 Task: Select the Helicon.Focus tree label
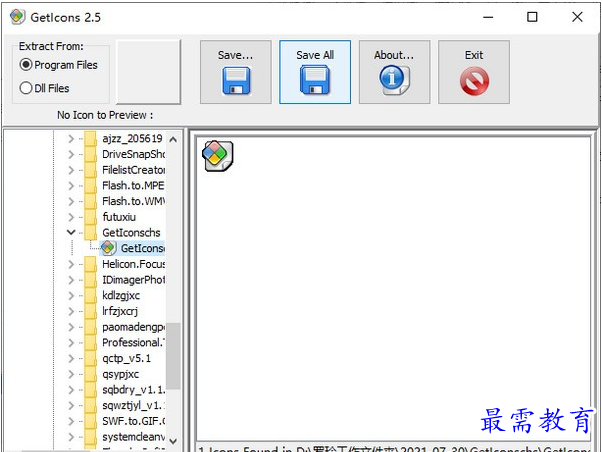134,264
